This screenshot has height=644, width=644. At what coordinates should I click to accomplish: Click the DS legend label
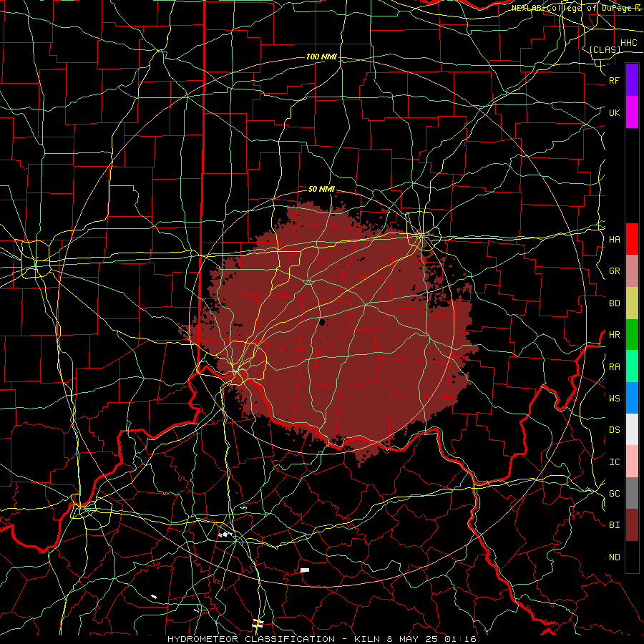(x=614, y=430)
